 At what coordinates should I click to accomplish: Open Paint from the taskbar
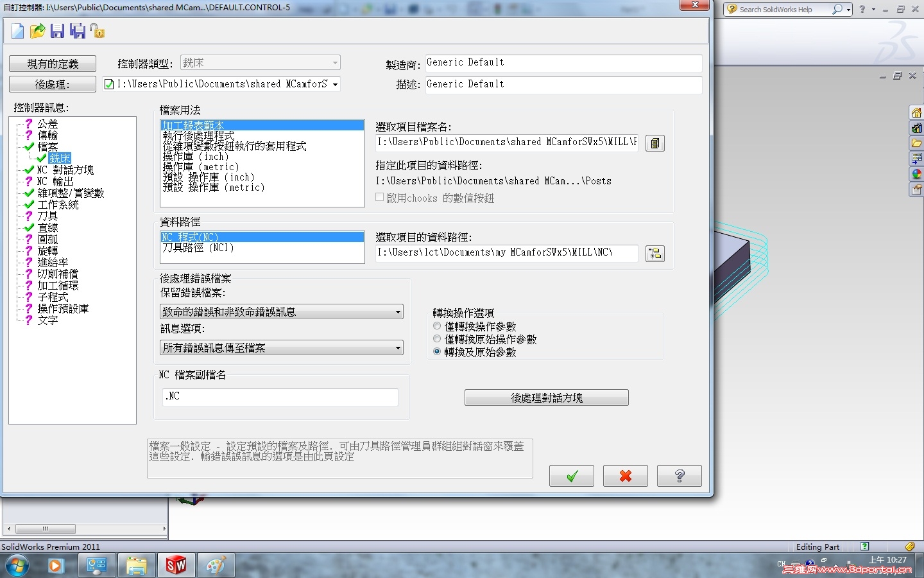click(216, 566)
